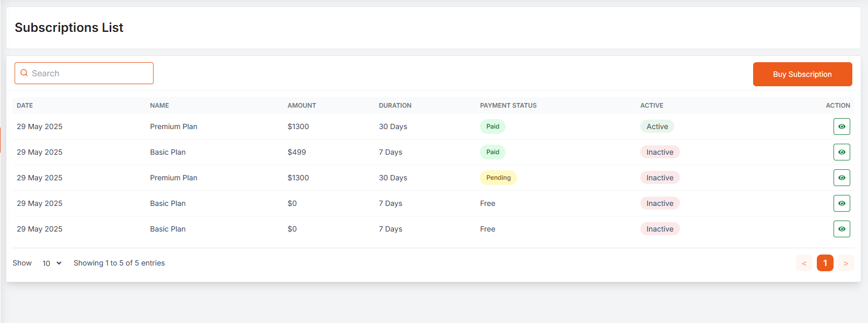The width and height of the screenshot is (868, 323).
Task: Click the Inactive badge in the last row
Action: tap(660, 229)
